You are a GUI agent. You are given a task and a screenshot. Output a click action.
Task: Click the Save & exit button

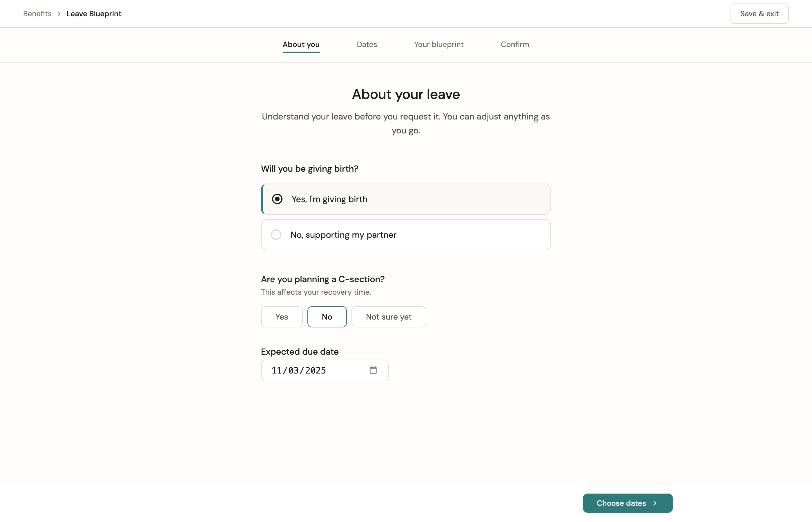tap(759, 14)
